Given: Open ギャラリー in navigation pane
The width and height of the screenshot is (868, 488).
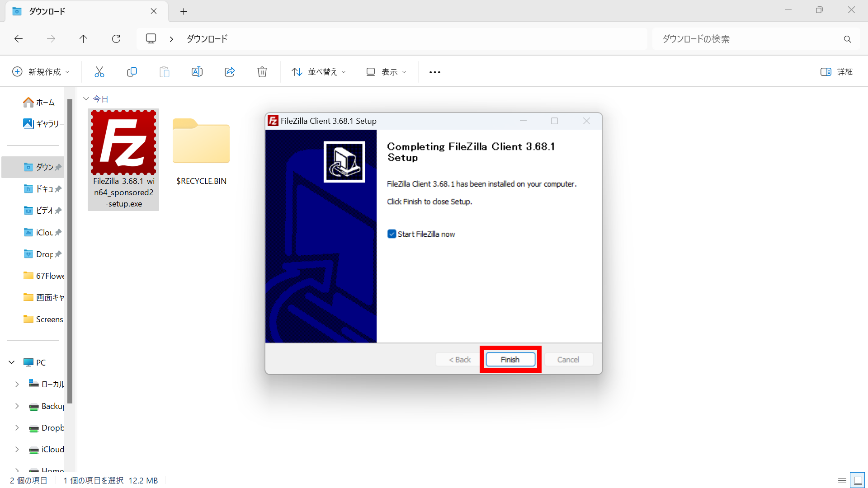Looking at the screenshot, I should pyautogui.click(x=43, y=124).
